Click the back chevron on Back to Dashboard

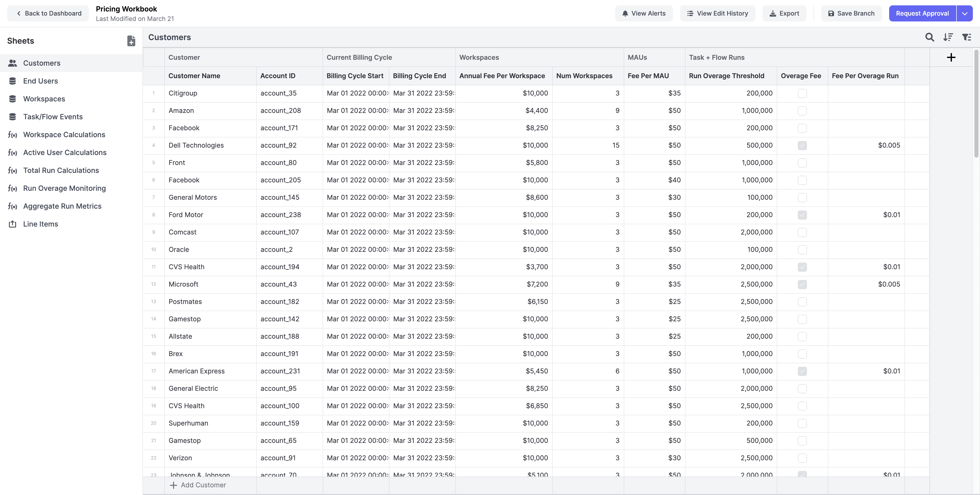point(19,13)
